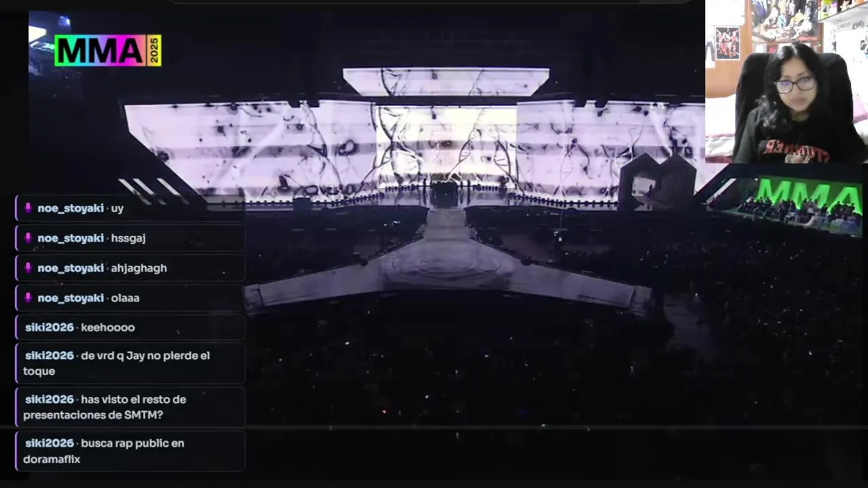Click the microphone badge beside the 'ahjaghagh' message
Image resolution: width=868 pixels, height=488 pixels.
tap(28, 268)
